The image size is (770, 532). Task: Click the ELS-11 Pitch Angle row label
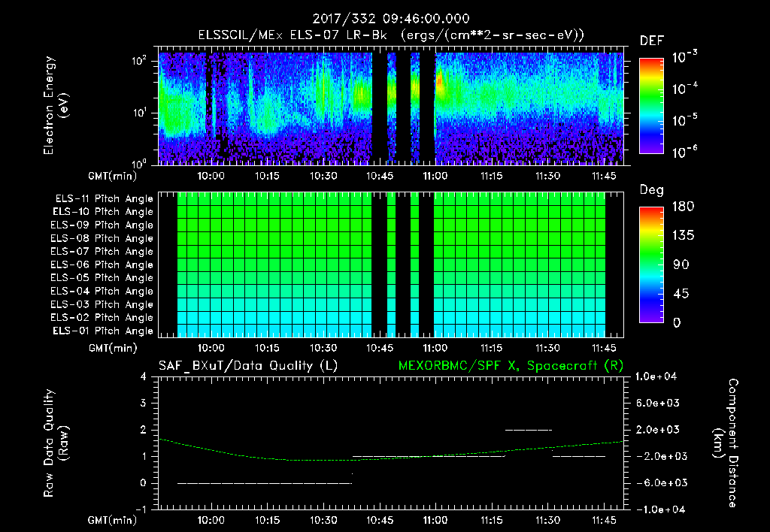(x=104, y=199)
